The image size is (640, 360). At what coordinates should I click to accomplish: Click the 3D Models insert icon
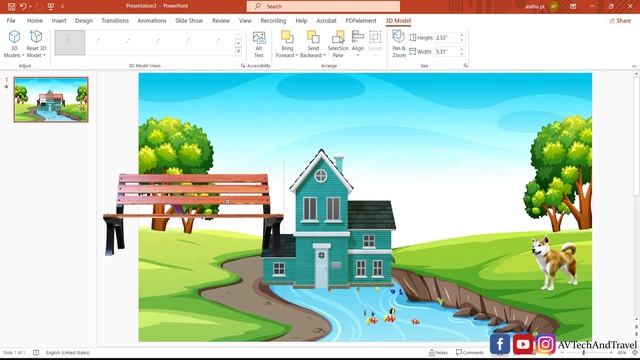(x=14, y=37)
